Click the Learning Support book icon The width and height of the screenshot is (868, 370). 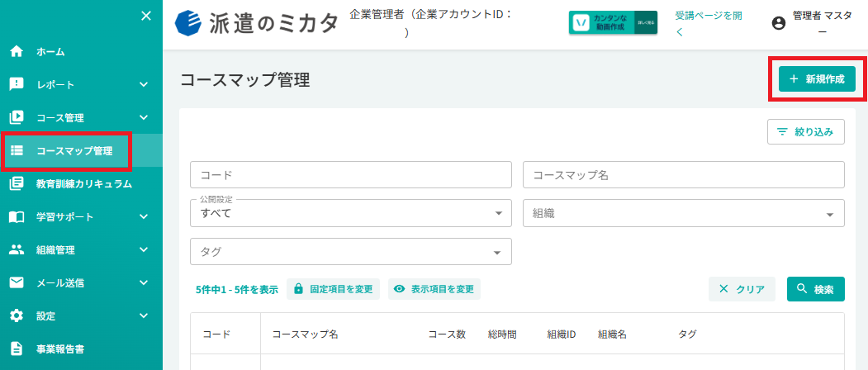click(17, 216)
